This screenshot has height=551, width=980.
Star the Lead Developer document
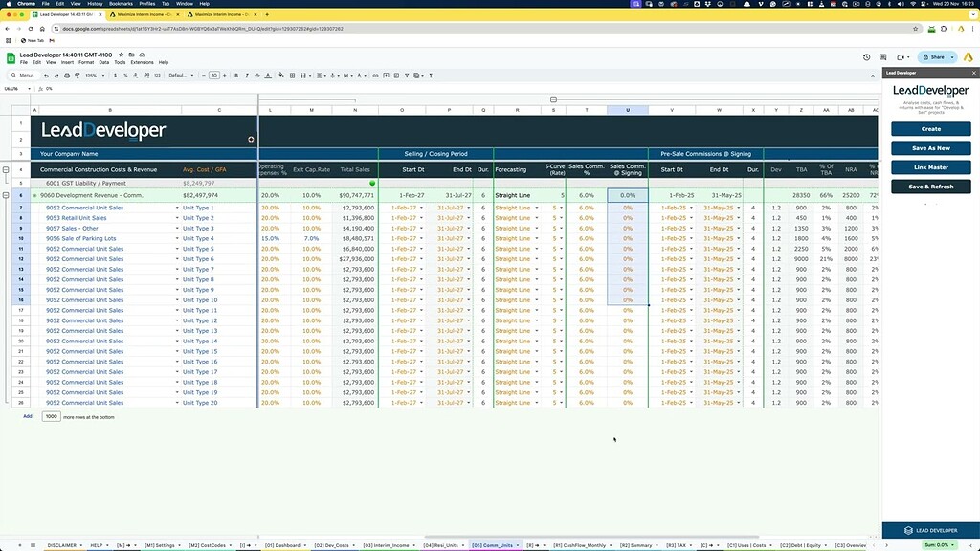click(122, 55)
